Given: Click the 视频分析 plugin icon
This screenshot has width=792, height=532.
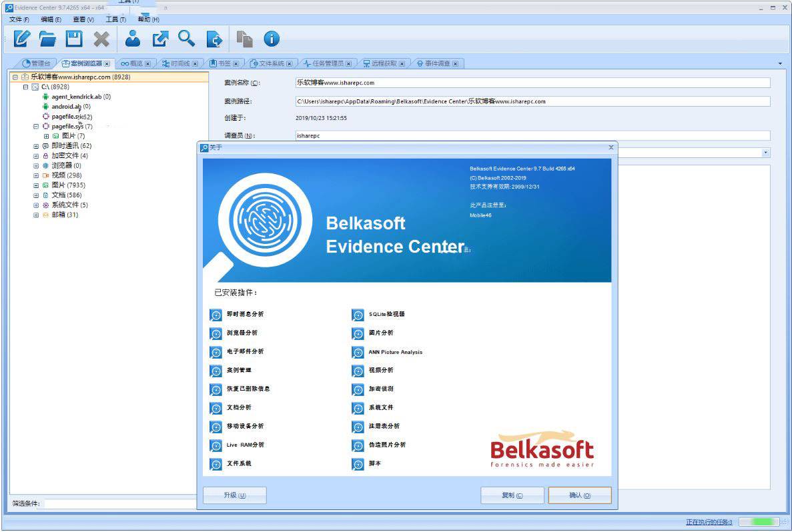Looking at the screenshot, I should 358,371.
